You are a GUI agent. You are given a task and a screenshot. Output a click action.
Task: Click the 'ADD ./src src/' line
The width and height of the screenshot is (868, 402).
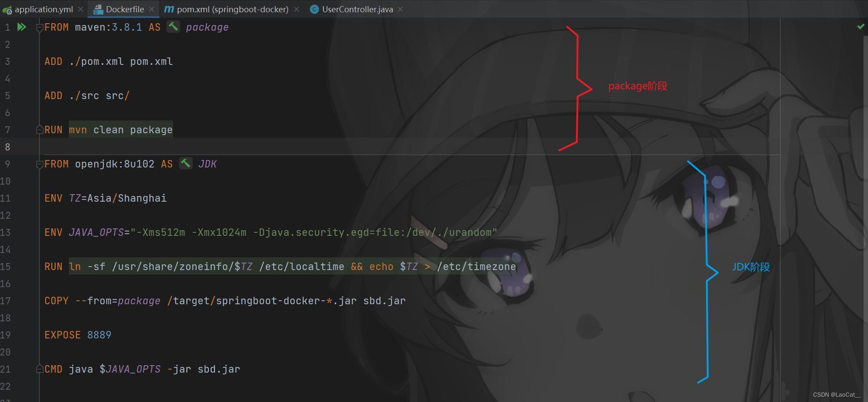[87, 96]
